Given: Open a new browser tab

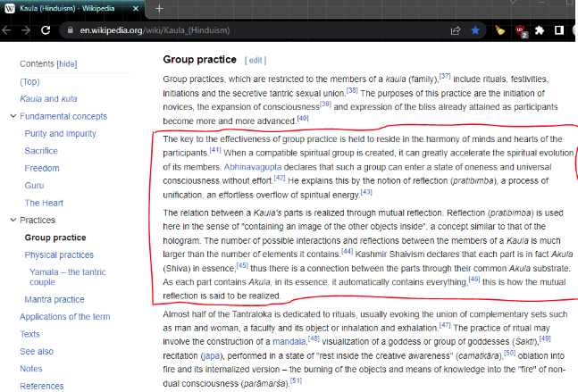Looking at the screenshot, I should tap(159, 8).
